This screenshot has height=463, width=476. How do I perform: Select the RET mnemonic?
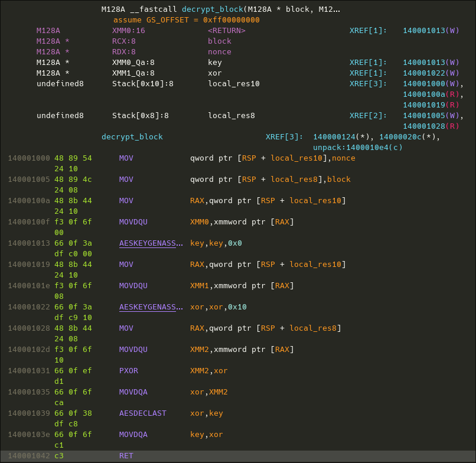click(x=126, y=456)
